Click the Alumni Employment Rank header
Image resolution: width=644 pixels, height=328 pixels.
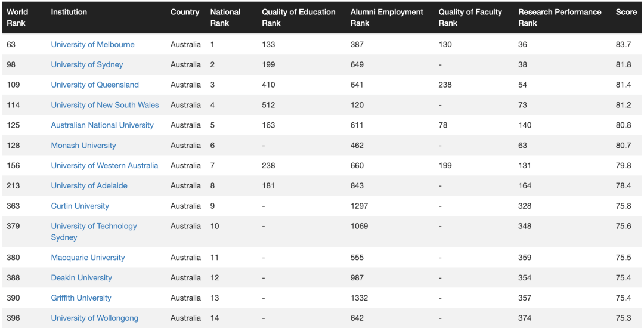tap(386, 17)
